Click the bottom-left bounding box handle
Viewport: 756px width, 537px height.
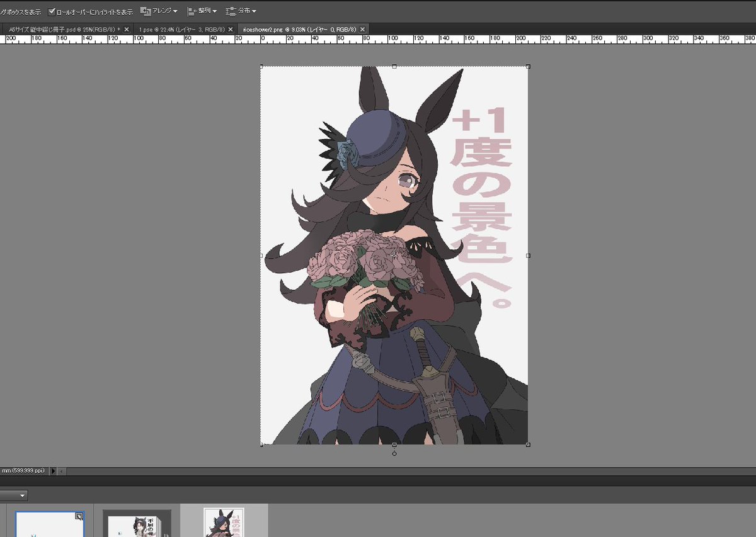tap(261, 444)
